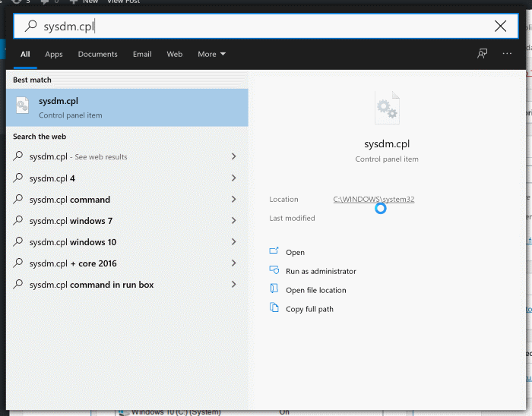
Task: Click Run as administrator
Action: pyautogui.click(x=321, y=271)
